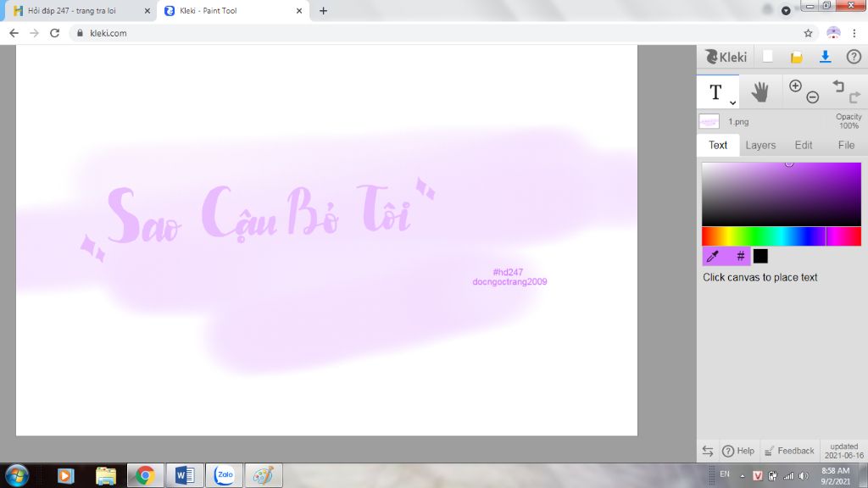The image size is (868, 488).
Task: Click the 1.png layer name
Action: [738, 122]
